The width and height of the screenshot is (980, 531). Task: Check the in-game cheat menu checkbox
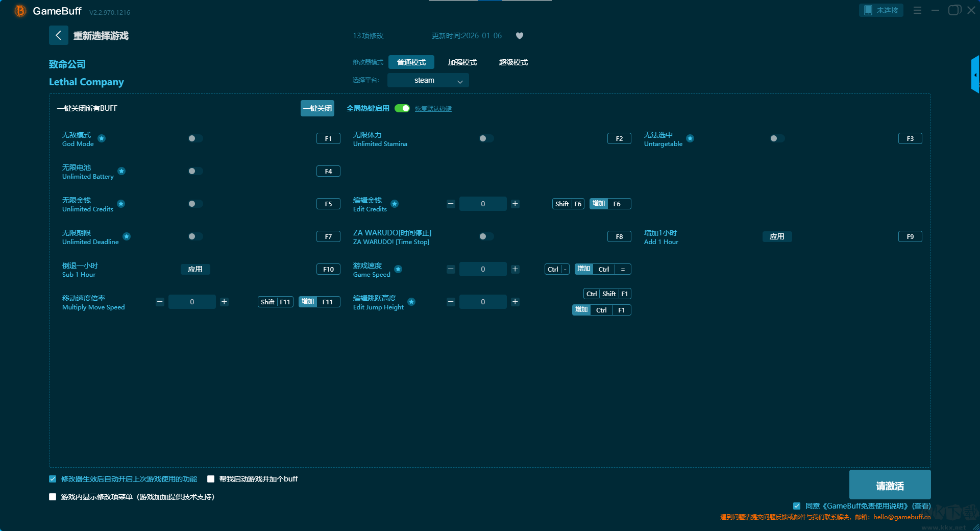pos(53,497)
